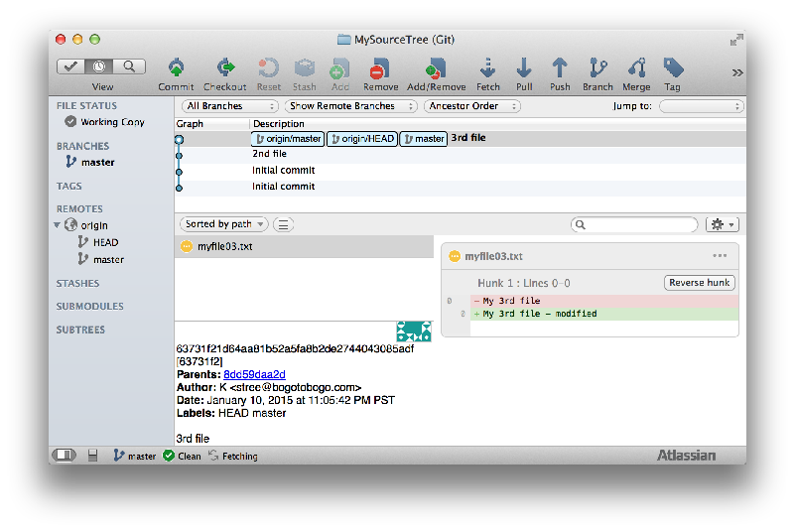
Task: Click the removed line 'My 3rd file'
Action: [x=604, y=301]
